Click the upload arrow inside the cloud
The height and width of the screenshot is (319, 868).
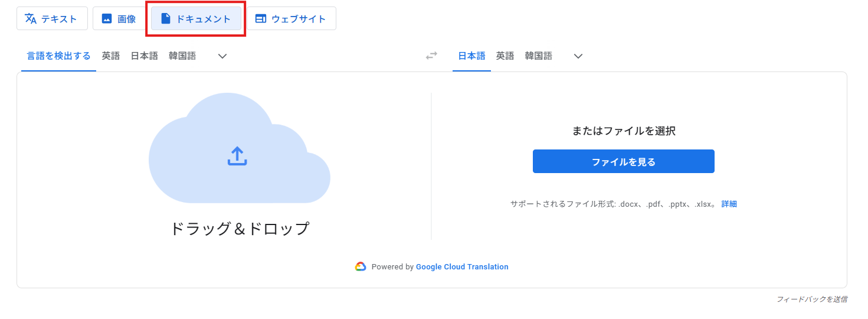tap(237, 156)
